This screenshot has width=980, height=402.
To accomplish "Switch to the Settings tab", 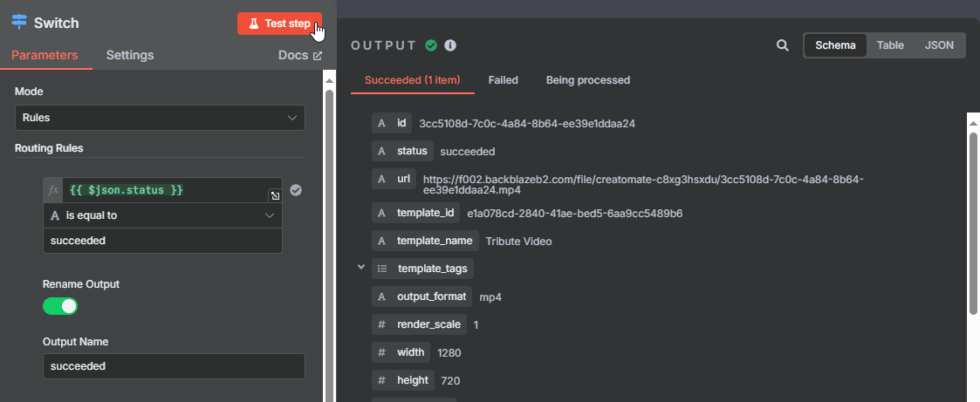I will coord(130,55).
